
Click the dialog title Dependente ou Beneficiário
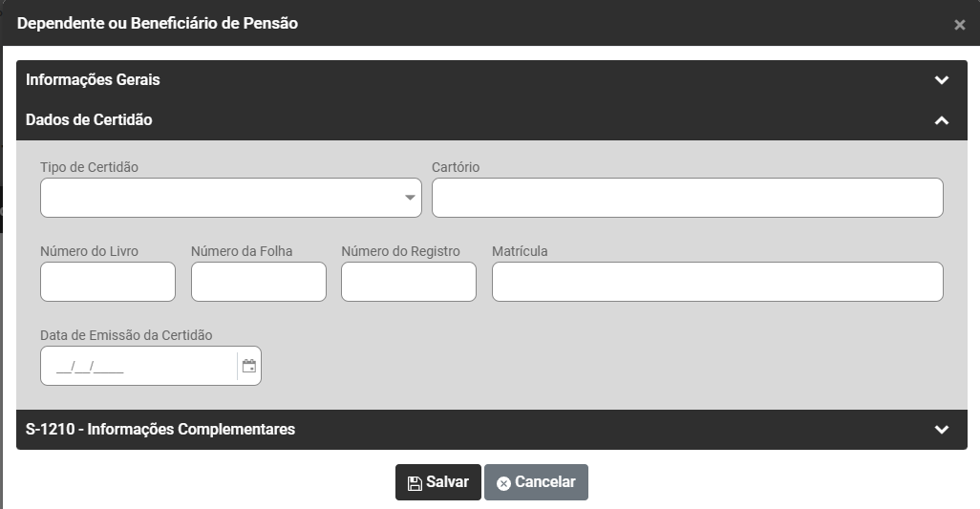point(158,23)
